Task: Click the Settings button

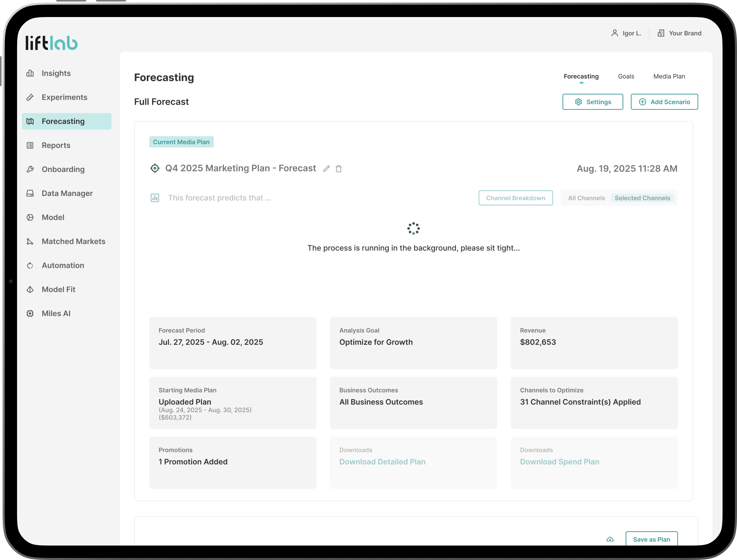Action: click(x=593, y=102)
